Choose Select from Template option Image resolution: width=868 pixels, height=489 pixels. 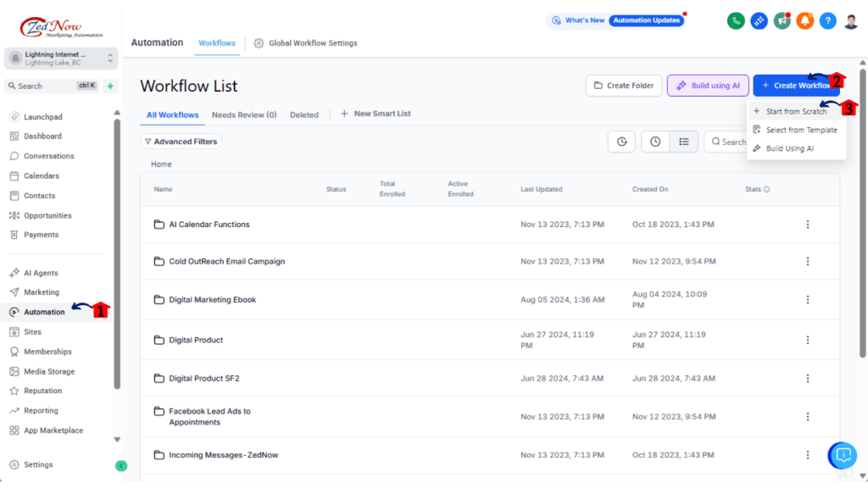click(800, 130)
